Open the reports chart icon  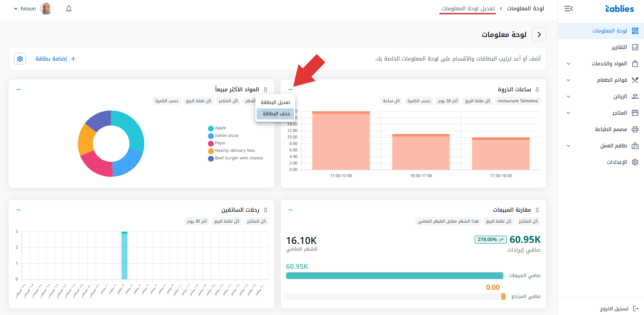635,47
